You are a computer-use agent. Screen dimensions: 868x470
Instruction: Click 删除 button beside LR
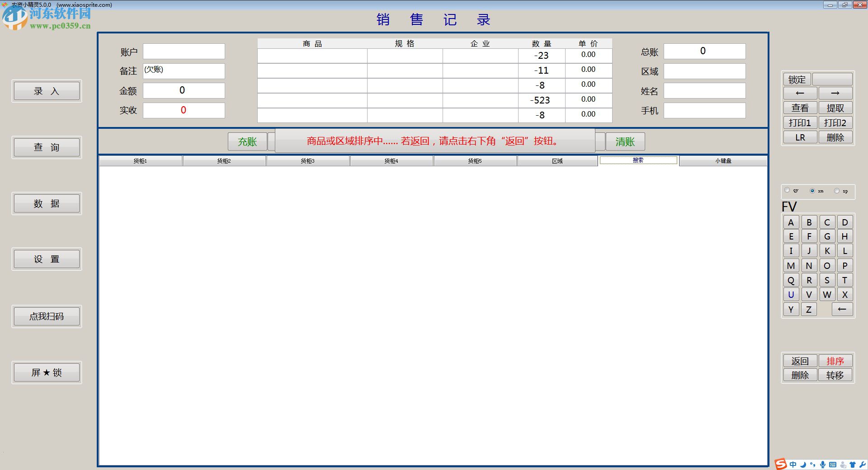pyautogui.click(x=835, y=137)
